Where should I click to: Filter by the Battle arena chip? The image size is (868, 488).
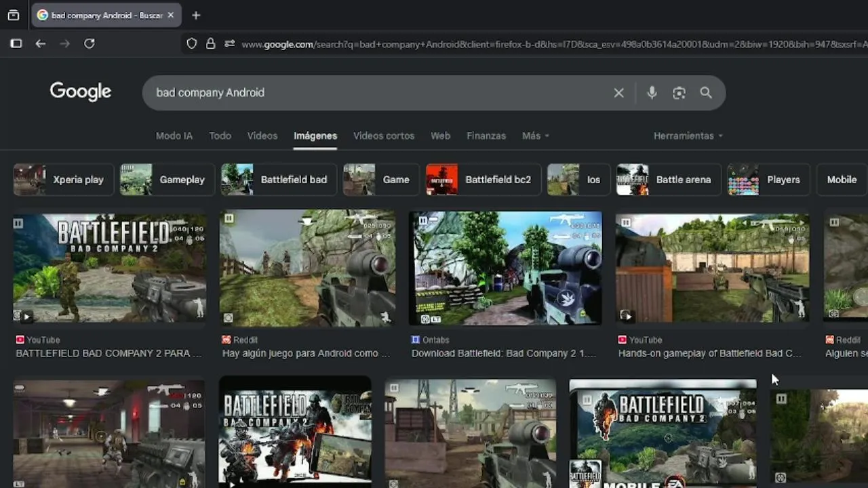coord(669,180)
